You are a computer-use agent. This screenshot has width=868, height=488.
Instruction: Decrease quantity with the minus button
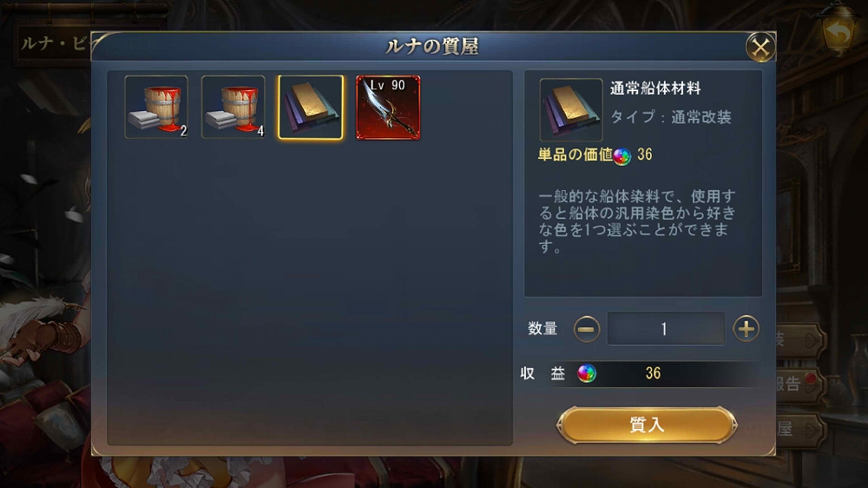[x=586, y=329]
